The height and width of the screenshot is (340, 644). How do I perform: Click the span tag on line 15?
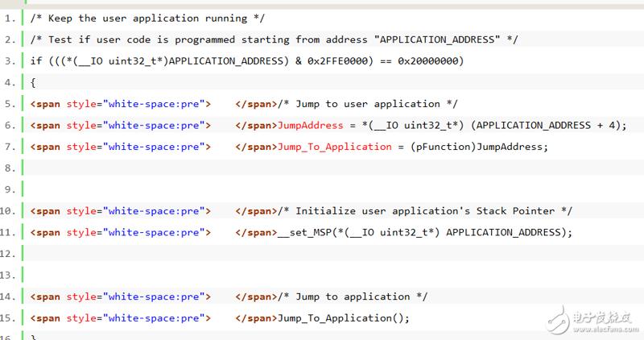tap(120, 317)
